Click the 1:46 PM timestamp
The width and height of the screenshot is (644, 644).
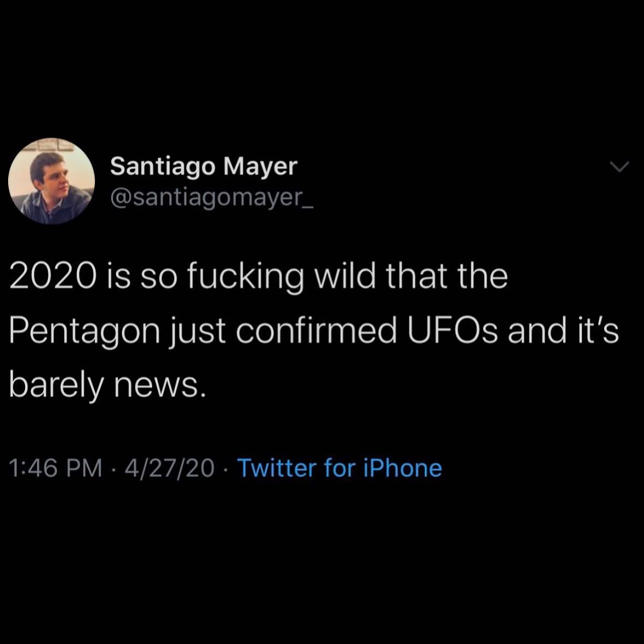point(56,468)
